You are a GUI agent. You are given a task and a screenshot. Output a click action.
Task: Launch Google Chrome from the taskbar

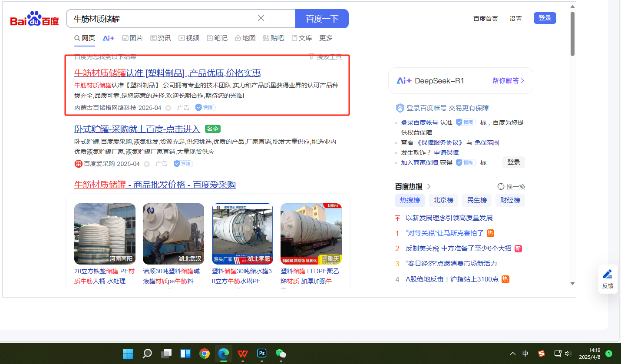205,354
